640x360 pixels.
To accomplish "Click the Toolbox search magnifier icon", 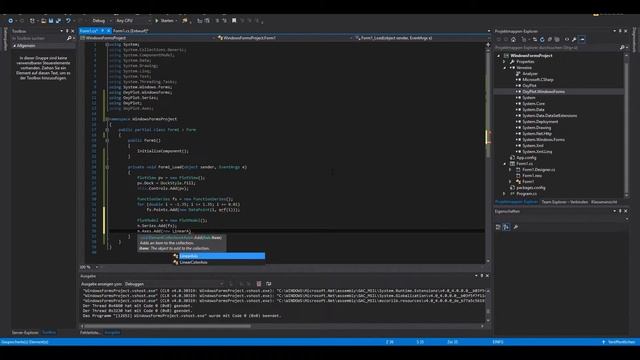I will click(x=69, y=38).
